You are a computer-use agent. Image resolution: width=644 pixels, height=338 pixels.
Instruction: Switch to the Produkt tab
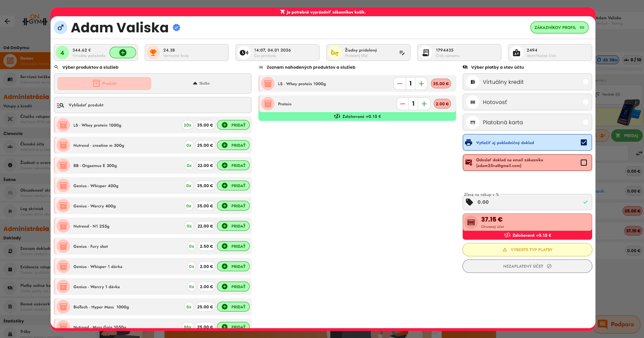coord(104,83)
